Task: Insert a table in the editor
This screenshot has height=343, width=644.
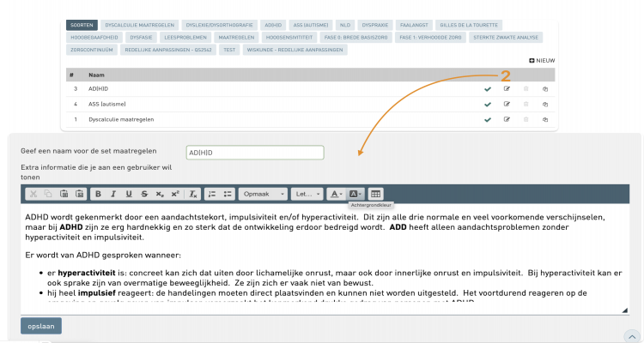Action: [x=376, y=194]
